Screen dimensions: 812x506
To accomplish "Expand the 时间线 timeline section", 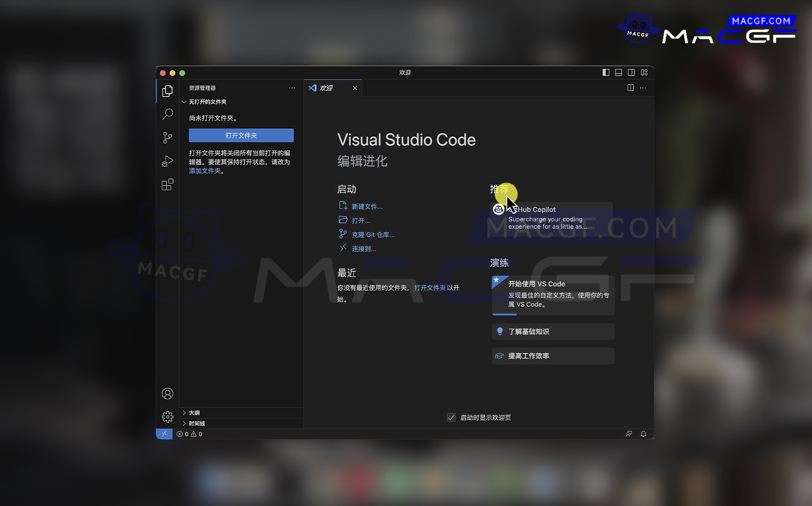I will tap(197, 424).
